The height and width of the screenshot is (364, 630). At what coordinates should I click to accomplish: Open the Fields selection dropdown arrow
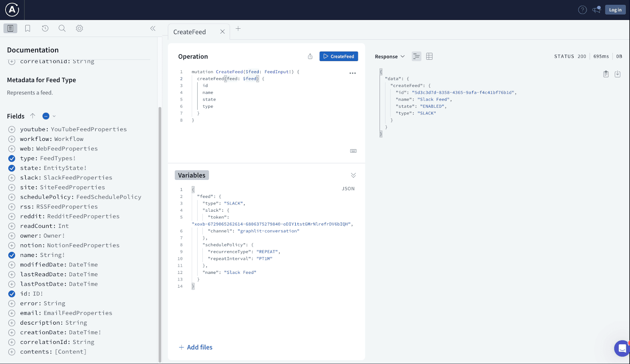[x=54, y=116]
